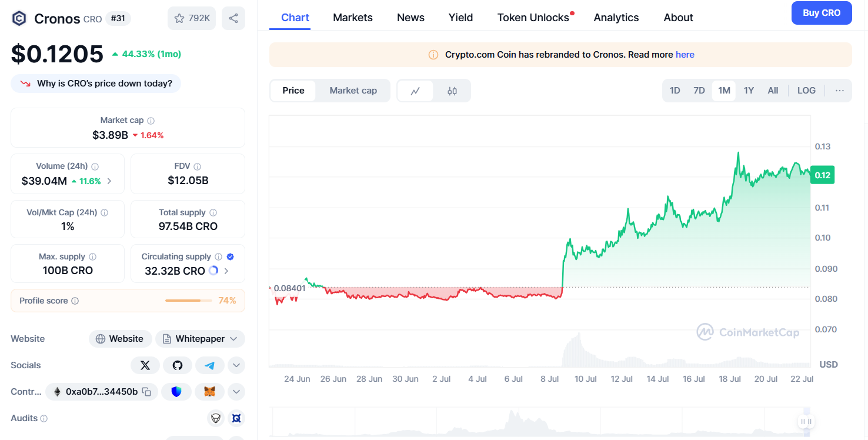The height and width of the screenshot is (440, 868).
Task: Open the Telegram social link
Action: click(210, 365)
